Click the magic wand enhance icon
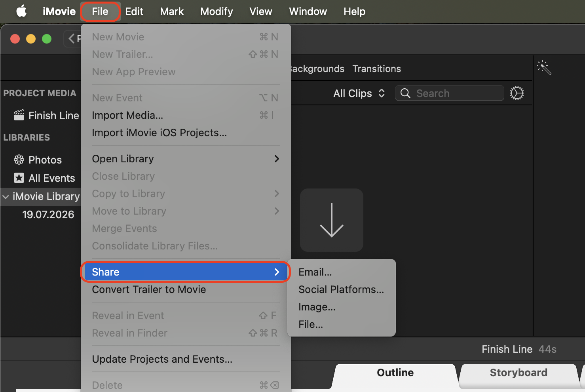Viewport: 585px width, 392px height. point(544,68)
